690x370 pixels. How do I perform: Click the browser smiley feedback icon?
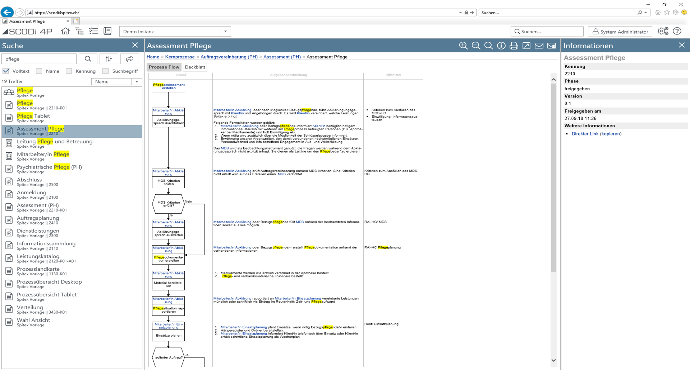click(683, 12)
